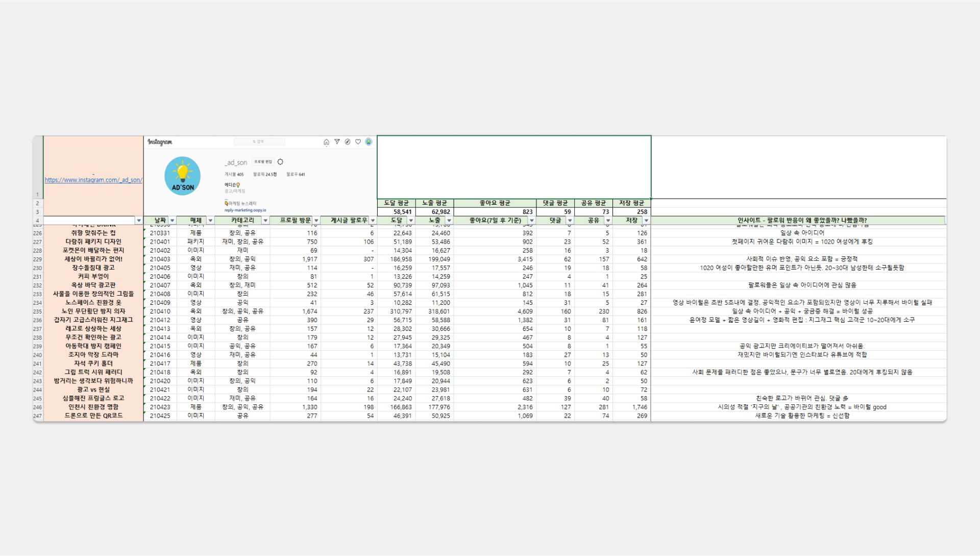Click the Instagram home icon
The height and width of the screenshot is (556, 980).
326,142
